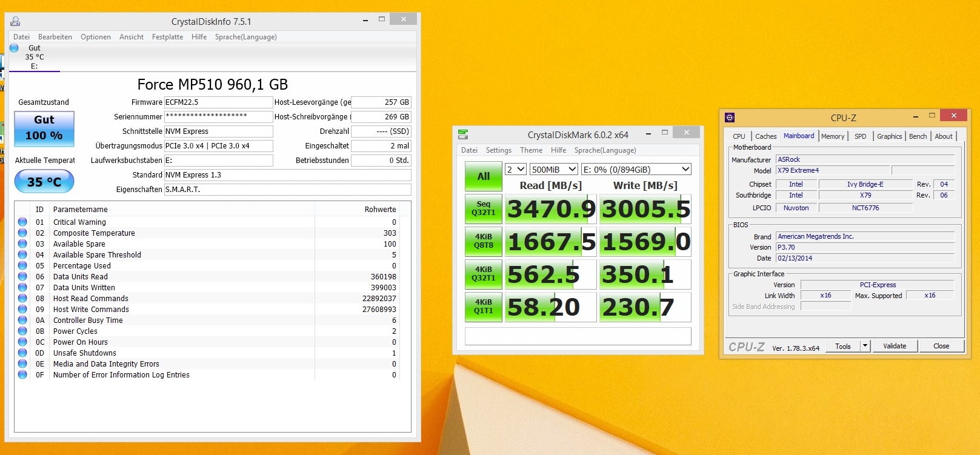The height and width of the screenshot is (455, 980).
Task: Open the E: 0% (0/894GiB) drive dropdown
Action: click(636, 170)
